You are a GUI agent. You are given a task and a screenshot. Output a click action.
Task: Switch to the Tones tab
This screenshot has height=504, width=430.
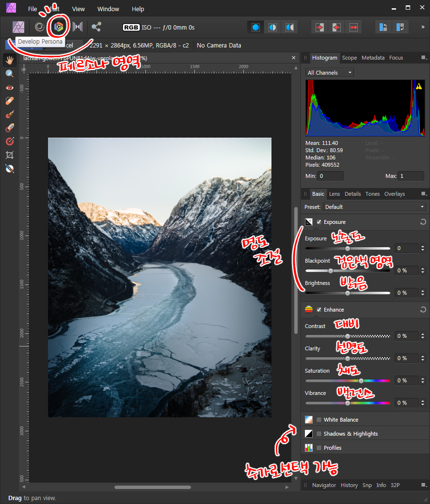tap(372, 194)
